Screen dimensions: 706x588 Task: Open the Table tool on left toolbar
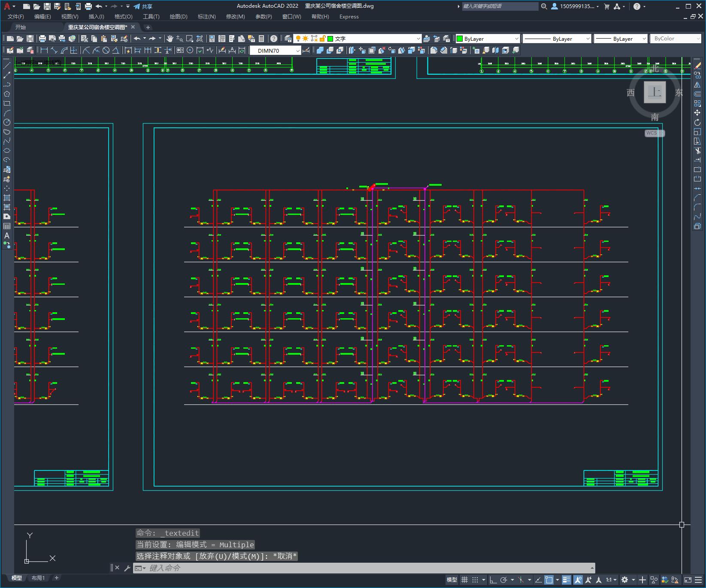[x=7, y=226]
